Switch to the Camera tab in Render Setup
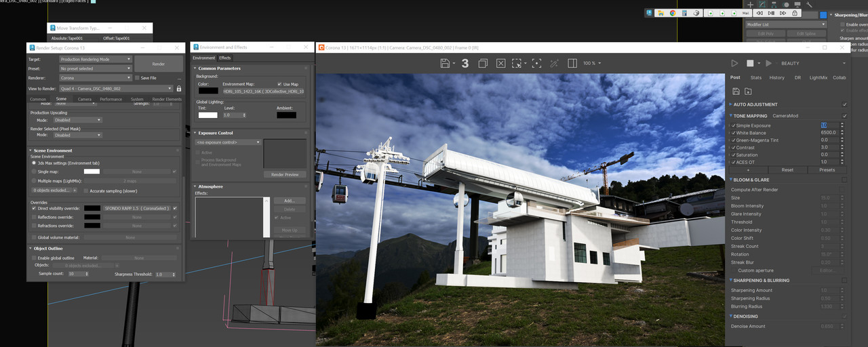The image size is (868, 347). [84, 99]
